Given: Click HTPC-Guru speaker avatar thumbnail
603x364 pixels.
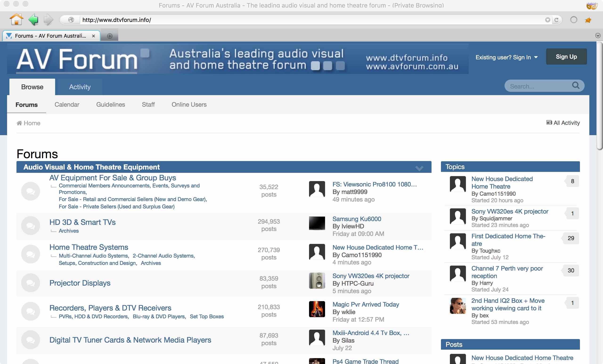Looking at the screenshot, I should [317, 281].
